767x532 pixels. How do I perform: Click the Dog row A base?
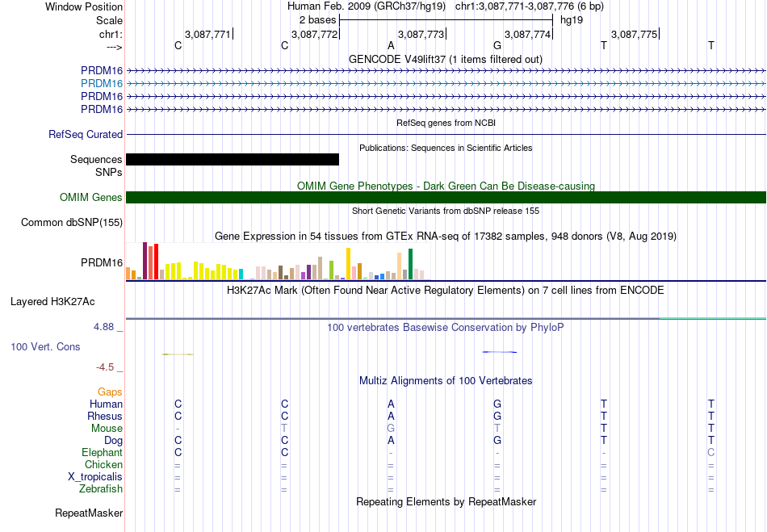(391, 440)
